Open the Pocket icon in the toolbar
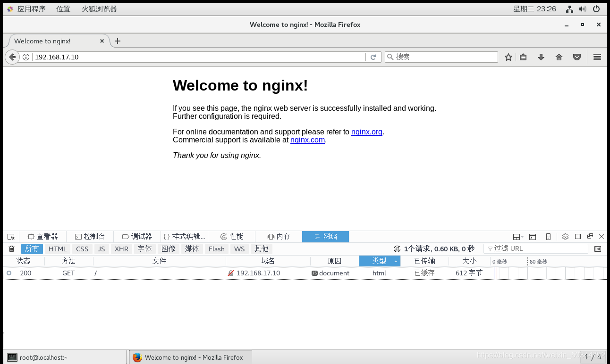The width and height of the screenshot is (610, 364). click(577, 57)
